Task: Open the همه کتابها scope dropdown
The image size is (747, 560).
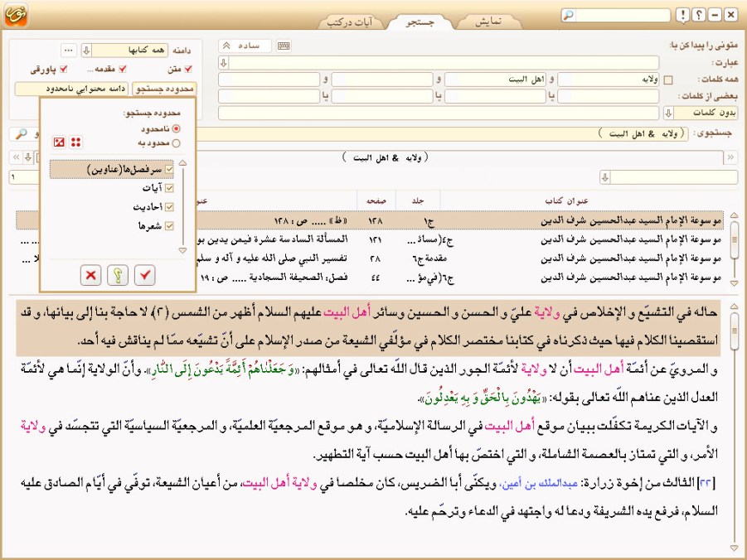Action: 86,50
